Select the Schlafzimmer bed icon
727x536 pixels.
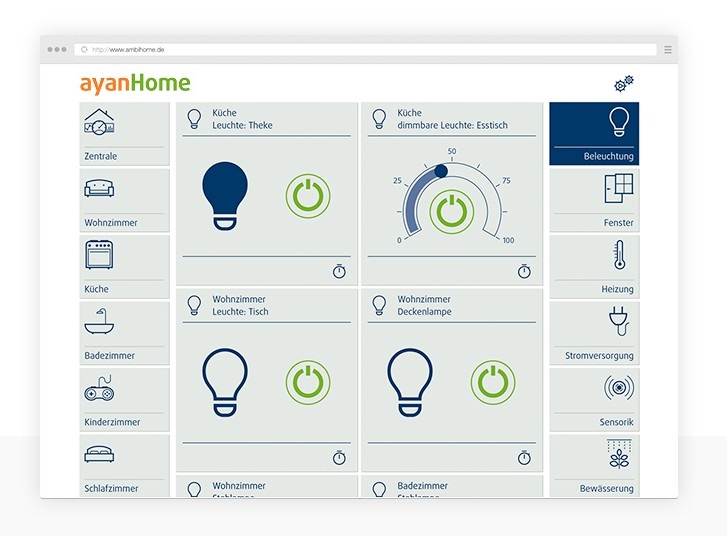coord(99,454)
